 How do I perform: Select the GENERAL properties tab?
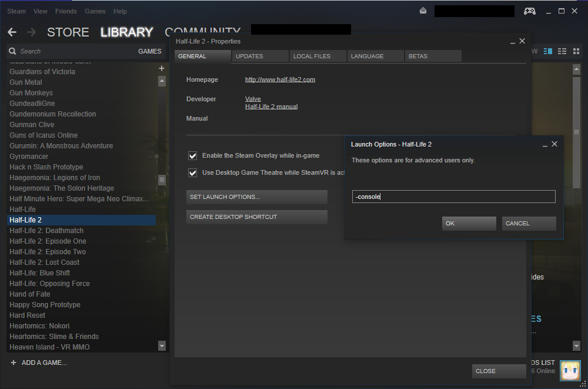[203, 56]
